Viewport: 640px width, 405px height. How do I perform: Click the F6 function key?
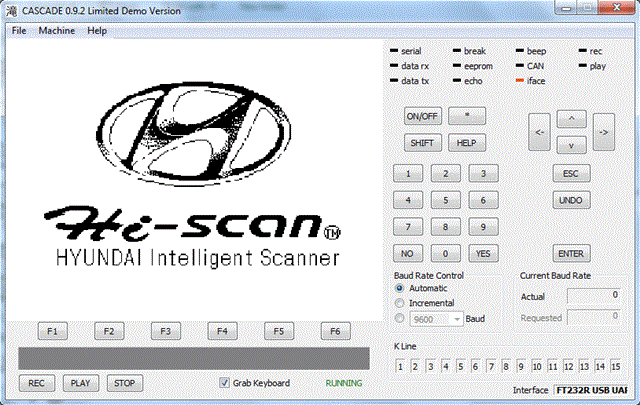tap(336, 331)
